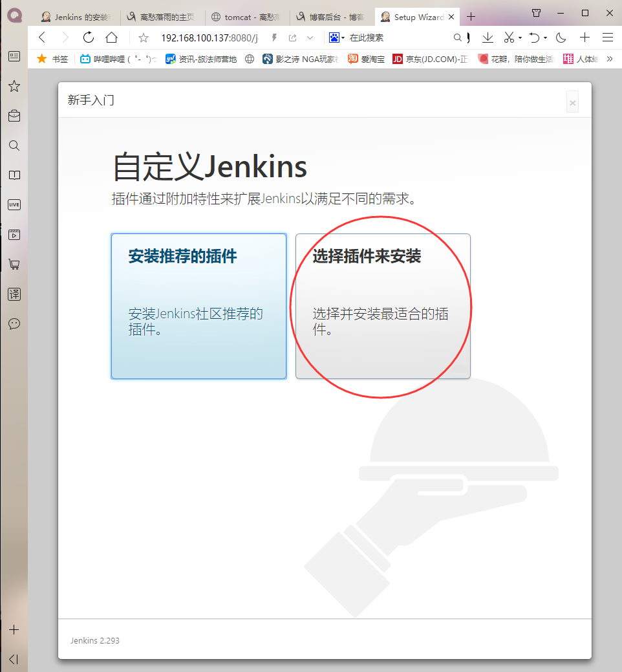Screen dimensions: 622x672
Task: Open the LIVE icon in sidebar
Action: click(14, 205)
